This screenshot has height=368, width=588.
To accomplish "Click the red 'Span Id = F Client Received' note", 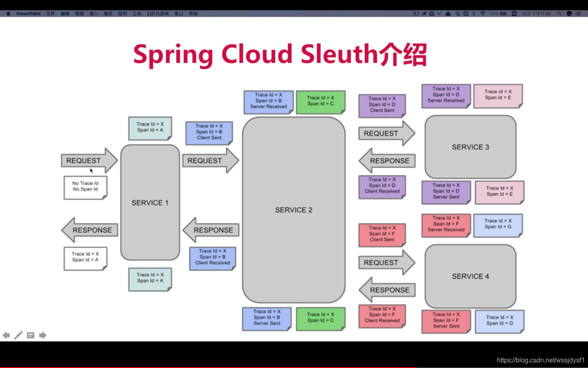I will point(382,316).
